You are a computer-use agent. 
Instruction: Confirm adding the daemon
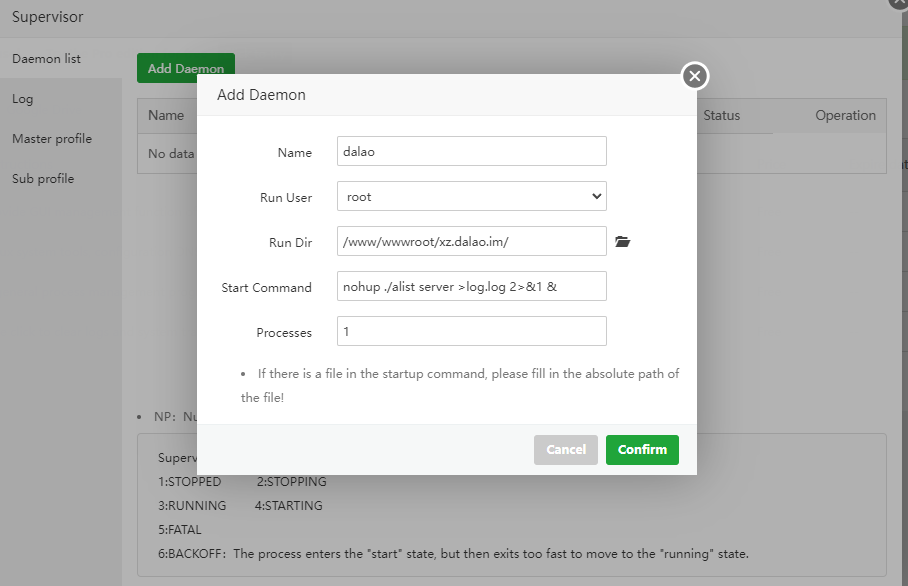point(642,450)
